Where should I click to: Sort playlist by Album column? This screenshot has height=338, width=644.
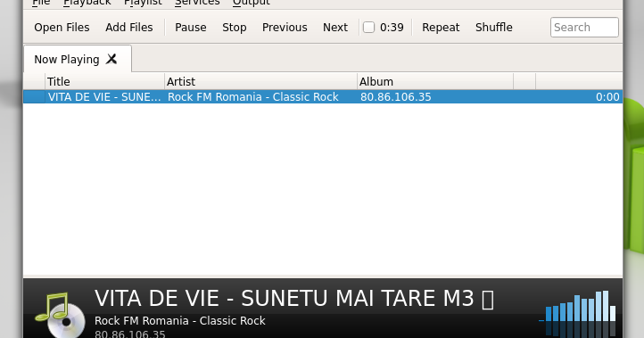435,82
